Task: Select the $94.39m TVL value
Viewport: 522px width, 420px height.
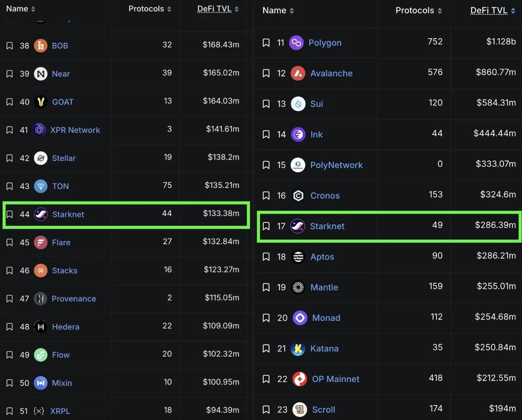Action: click(223, 410)
